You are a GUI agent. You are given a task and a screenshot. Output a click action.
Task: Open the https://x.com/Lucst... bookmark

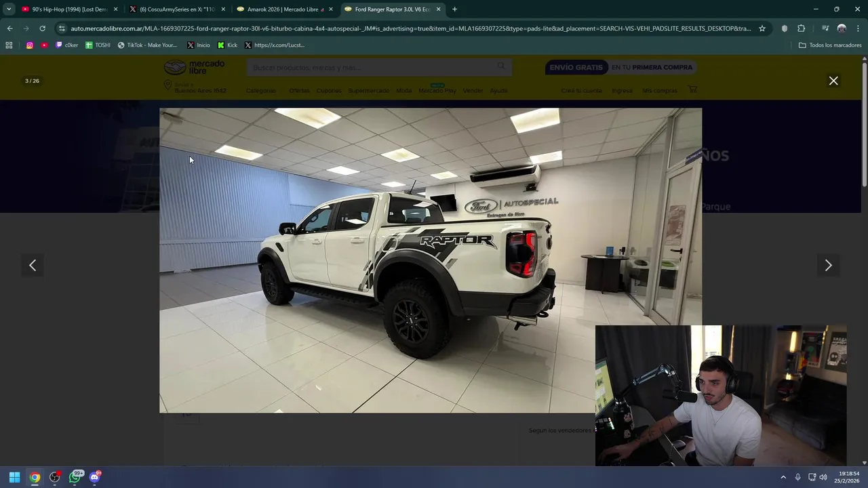click(x=275, y=45)
